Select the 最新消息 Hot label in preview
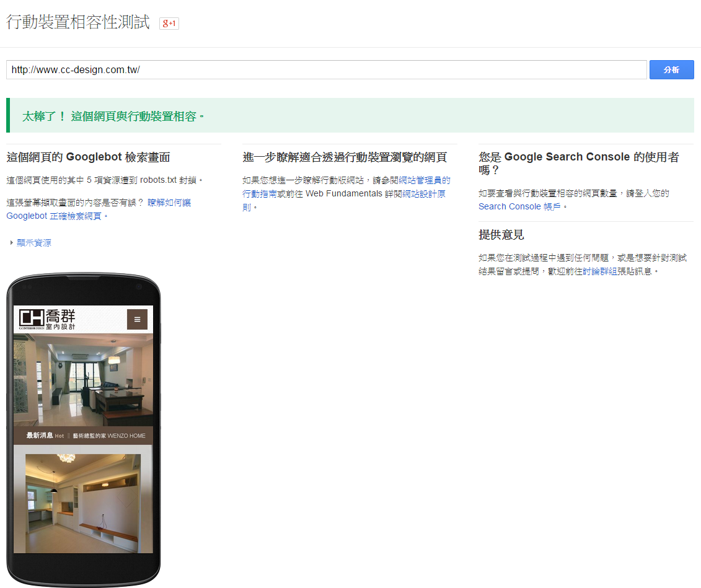 click(x=45, y=436)
